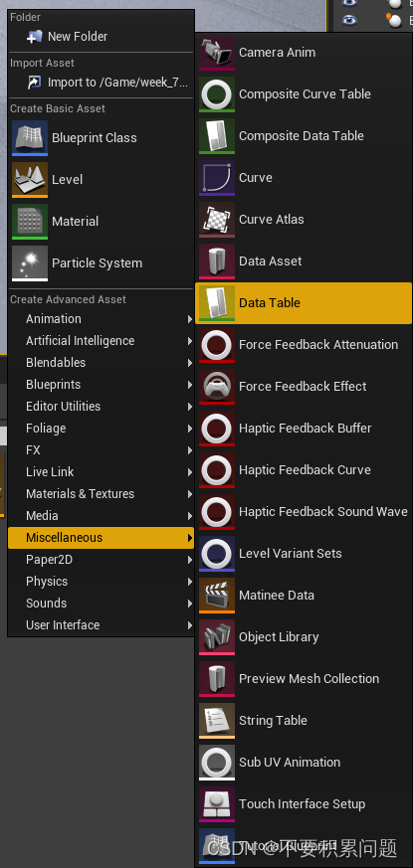Click the Touch Interface Setup icon
The width and height of the screenshot is (413, 868).
click(217, 804)
